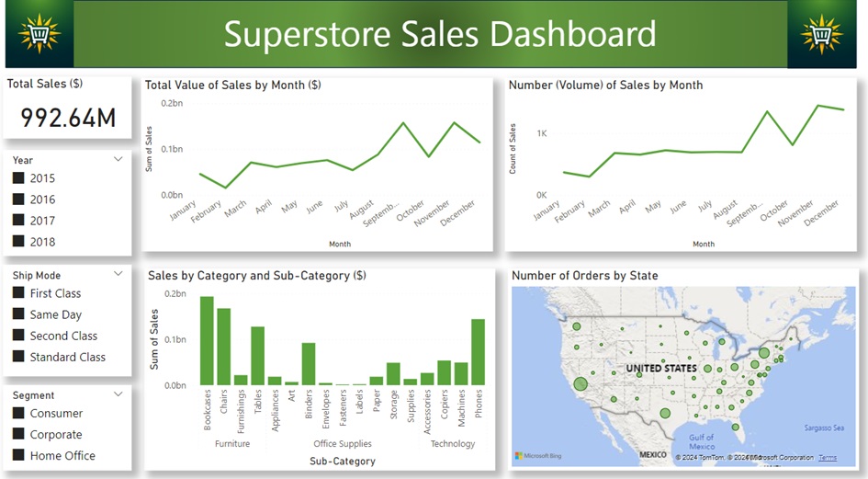Check the Home Office segment checkbox

click(x=18, y=455)
